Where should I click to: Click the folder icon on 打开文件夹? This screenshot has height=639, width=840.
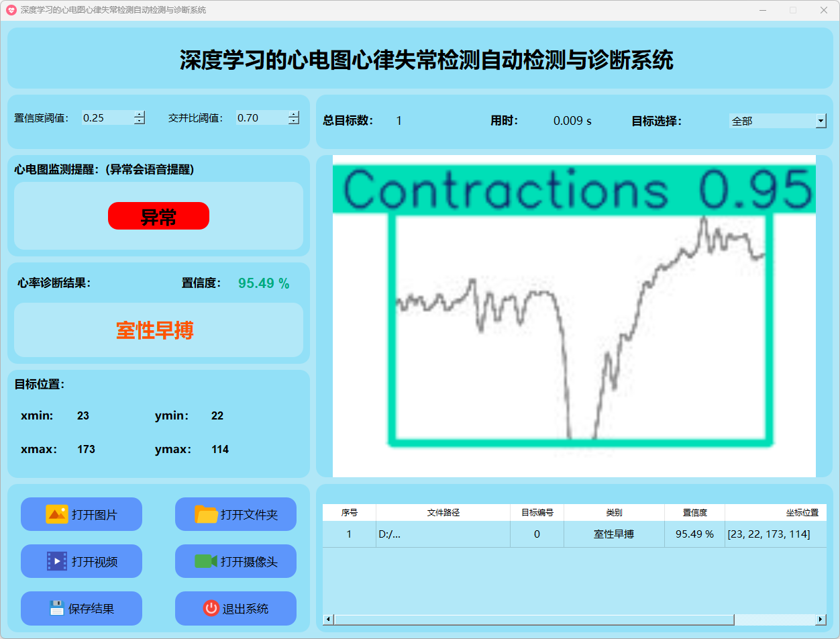[x=206, y=514]
